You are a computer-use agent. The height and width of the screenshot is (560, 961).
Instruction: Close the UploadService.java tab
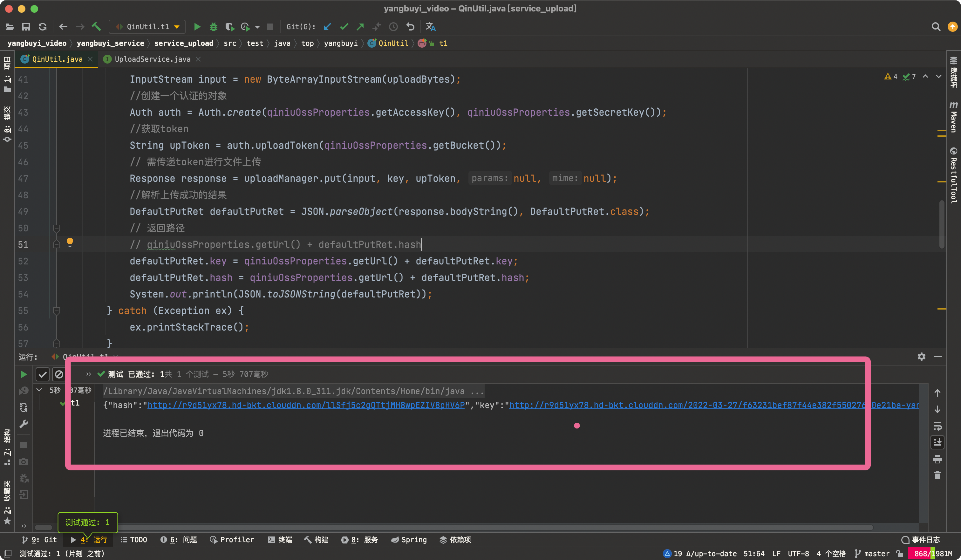pyautogui.click(x=198, y=59)
